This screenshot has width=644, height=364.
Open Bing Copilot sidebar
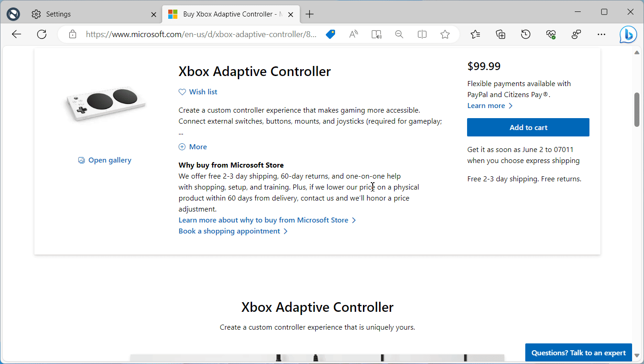pos(627,34)
